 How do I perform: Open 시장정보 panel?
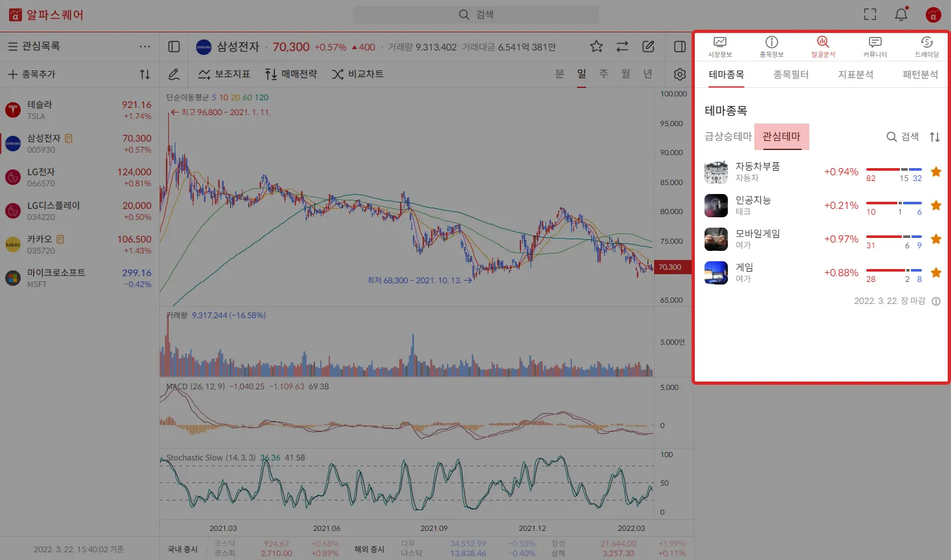720,47
